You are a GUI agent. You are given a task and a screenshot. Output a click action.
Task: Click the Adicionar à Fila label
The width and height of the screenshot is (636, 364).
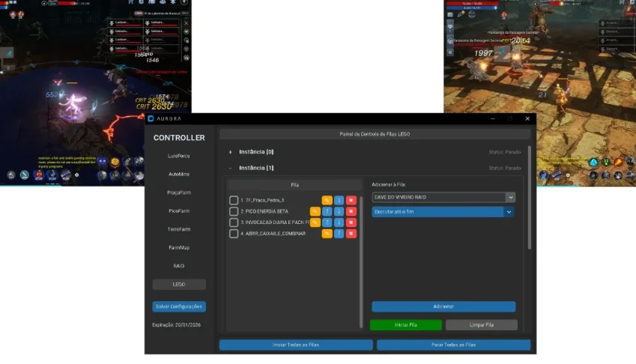(389, 184)
